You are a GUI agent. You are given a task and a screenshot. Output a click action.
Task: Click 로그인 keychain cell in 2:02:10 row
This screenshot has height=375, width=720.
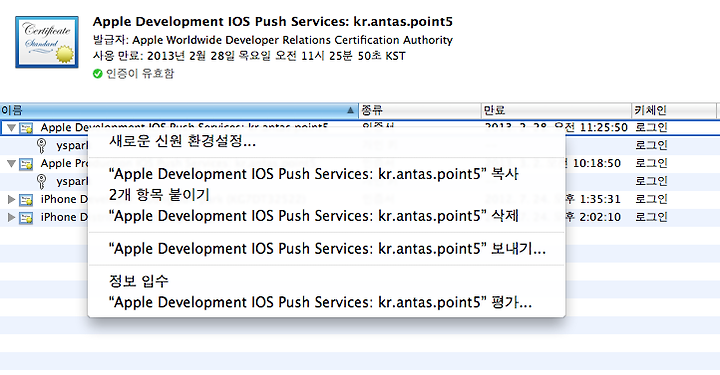point(651,217)
